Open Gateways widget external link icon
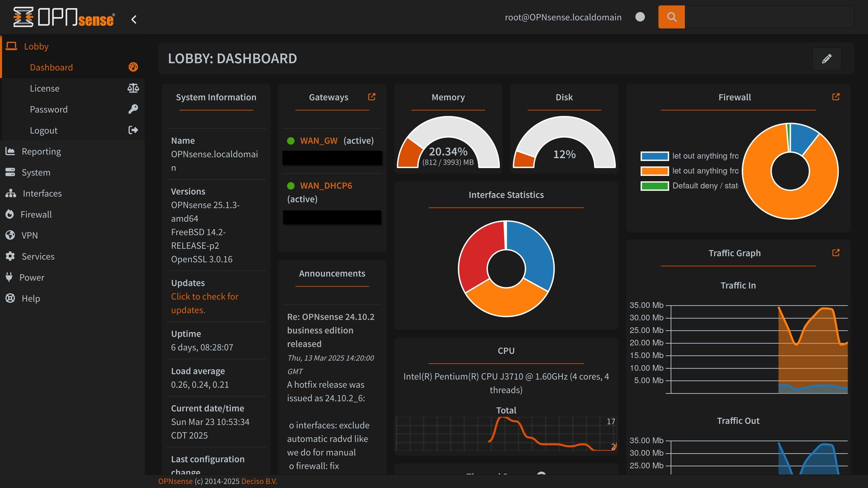The width and height of the screenshot is (868, 488). coord(372,97)
